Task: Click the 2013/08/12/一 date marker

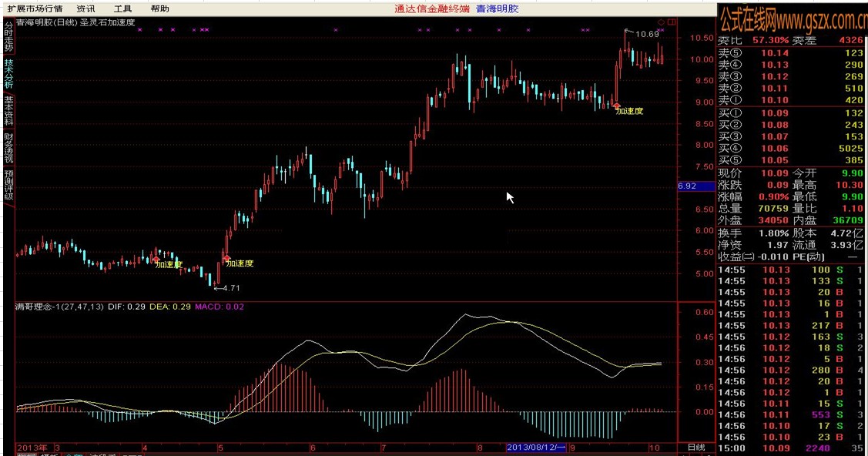Action: pyautogui.click(x=536, y=448)
